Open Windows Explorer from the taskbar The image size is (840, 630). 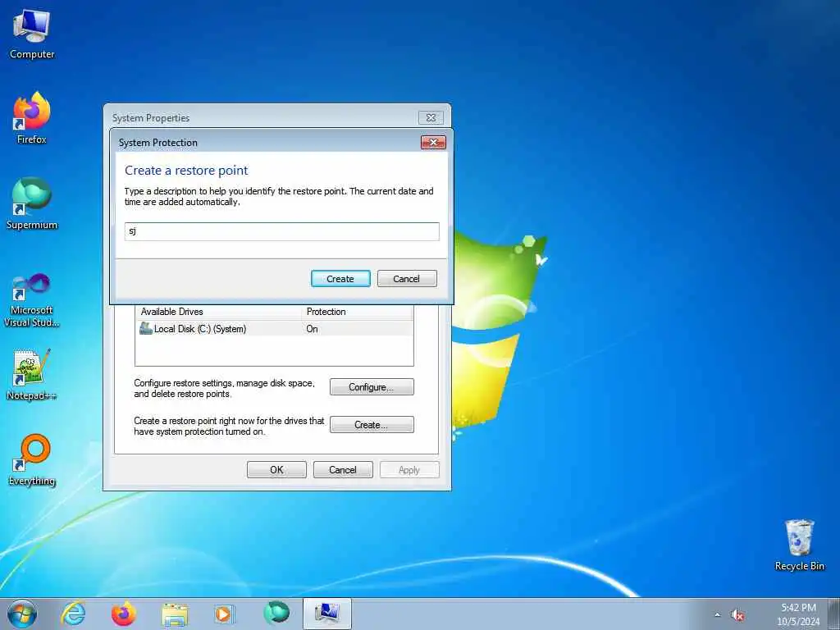coord(175,614)
